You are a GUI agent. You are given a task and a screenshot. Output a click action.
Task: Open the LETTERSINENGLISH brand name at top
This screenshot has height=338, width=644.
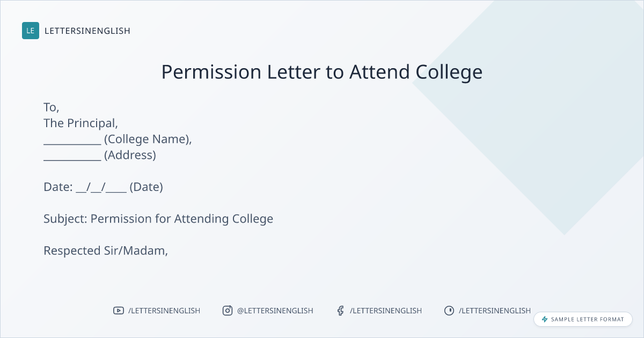pos(87,31)
